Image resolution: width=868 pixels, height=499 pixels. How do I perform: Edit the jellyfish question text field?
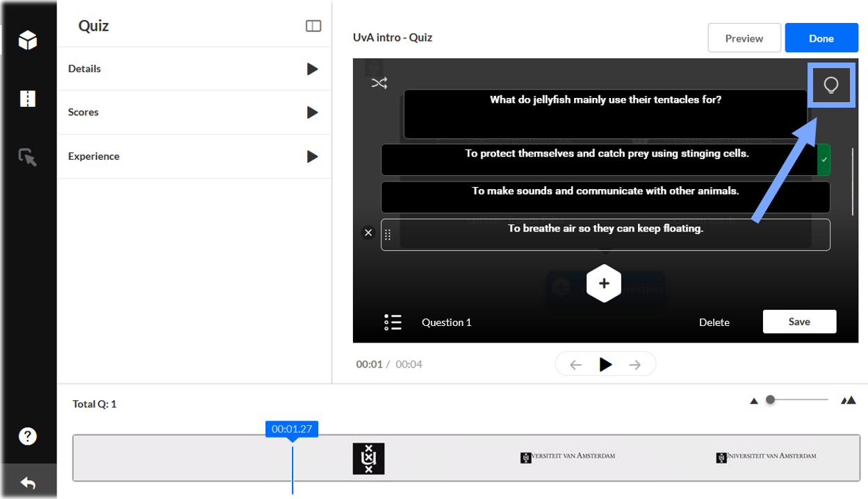(605, 114)
